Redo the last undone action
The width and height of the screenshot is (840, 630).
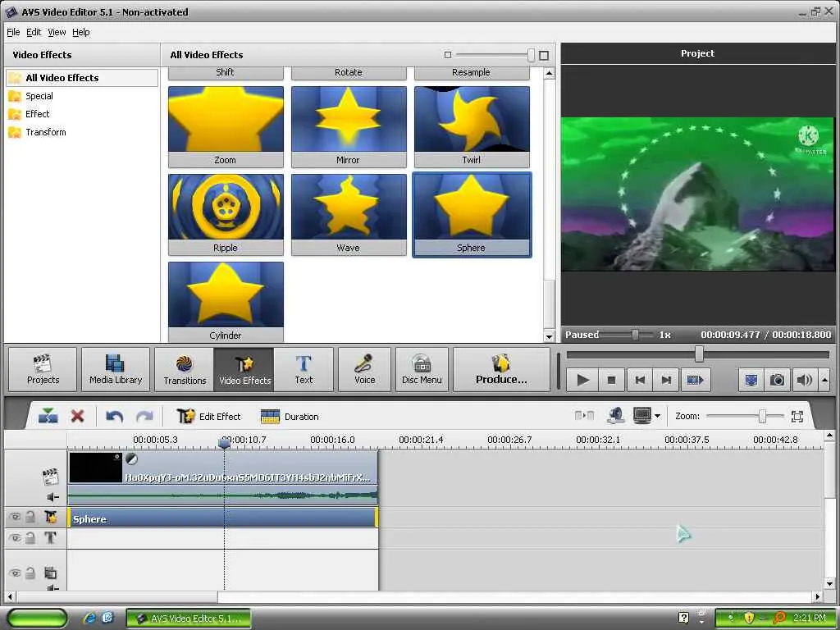click(144, 416)
